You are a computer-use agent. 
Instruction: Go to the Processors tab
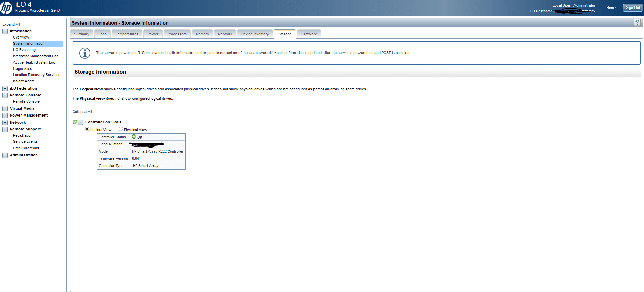click(x=177, y=34)
